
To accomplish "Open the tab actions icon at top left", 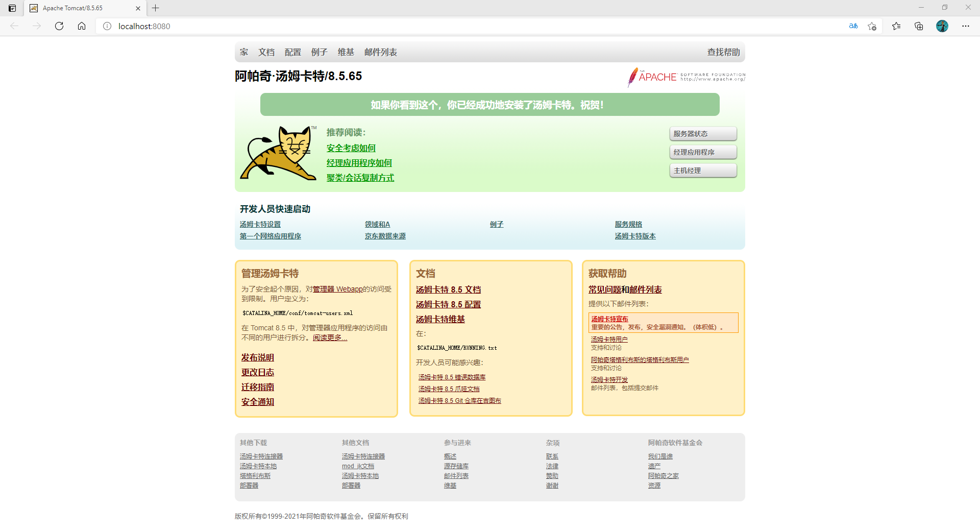I will click(12, 8).
